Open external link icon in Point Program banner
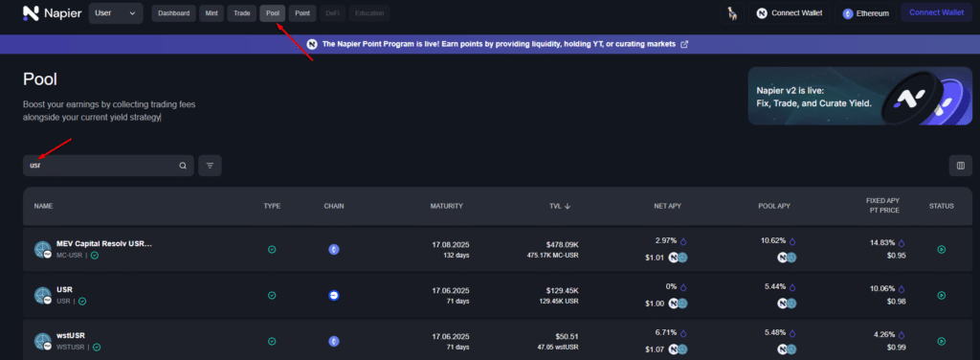980x360 pixels. 684,44
